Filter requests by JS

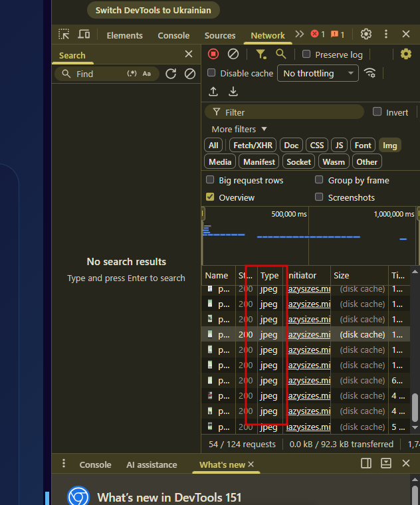click(339, 146)
